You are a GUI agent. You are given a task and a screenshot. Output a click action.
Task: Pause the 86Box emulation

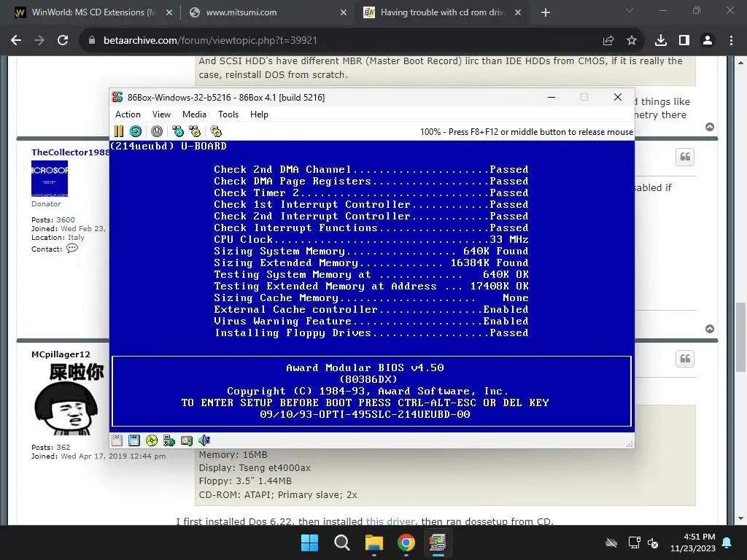click(119, 131)
